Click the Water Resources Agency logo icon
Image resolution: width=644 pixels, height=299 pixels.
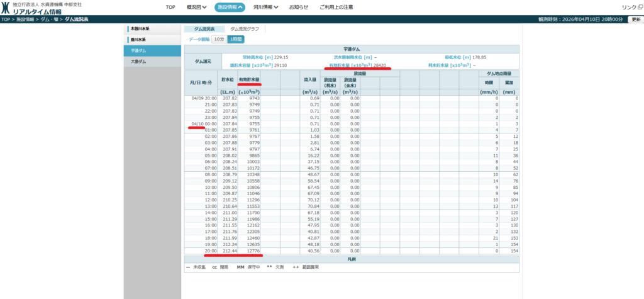[6, 8]
